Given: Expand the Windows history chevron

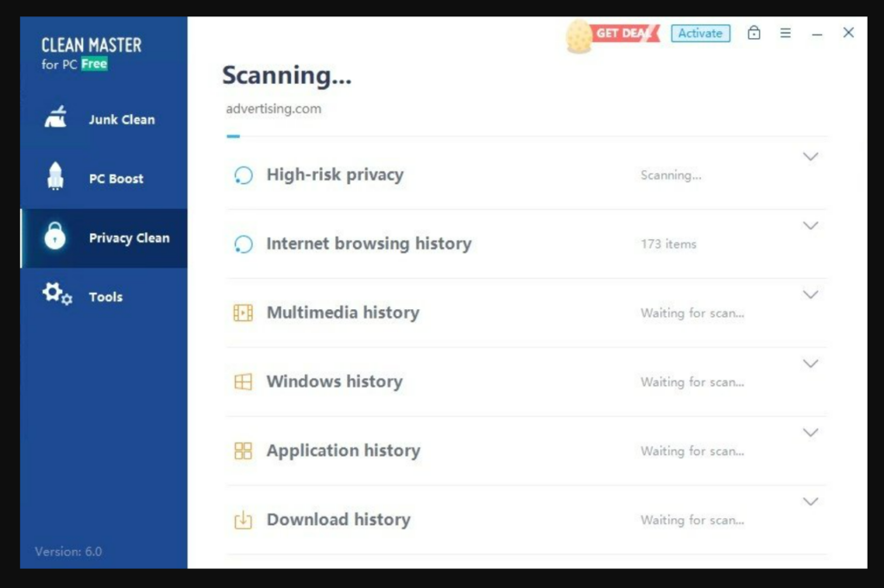Looking at the screenshot, I should pyautogui.click(x=810, y=364).
